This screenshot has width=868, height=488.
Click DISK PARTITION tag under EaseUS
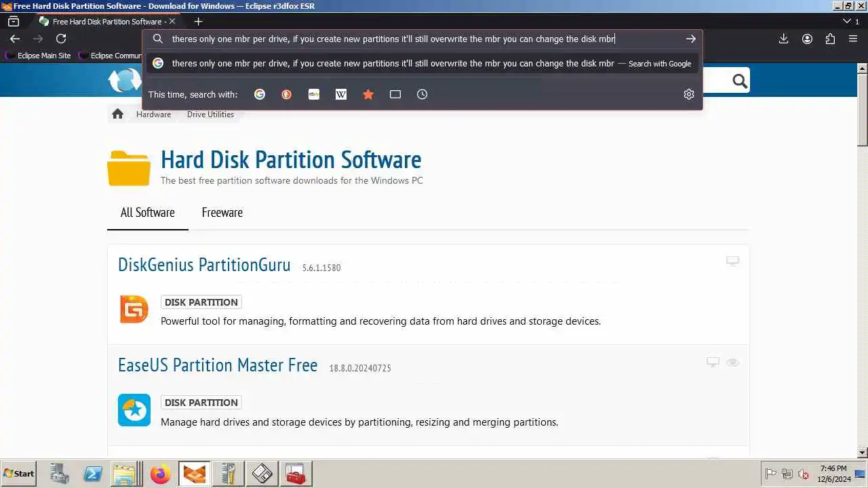click(x=201, y=403)
